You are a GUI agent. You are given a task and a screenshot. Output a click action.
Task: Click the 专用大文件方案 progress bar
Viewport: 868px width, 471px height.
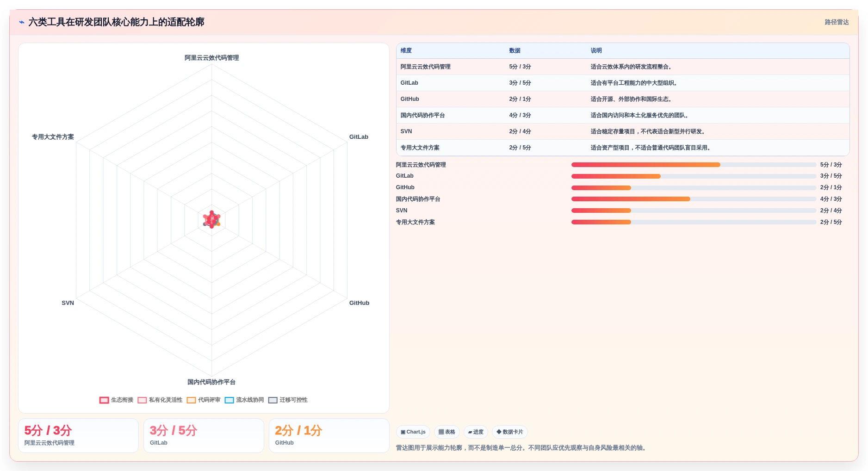point(694,222)
